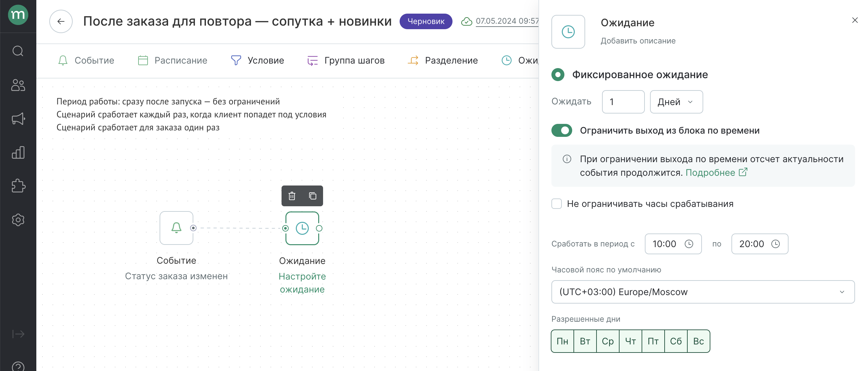
Task: Edit the Ожидать number field
Action: pyautogui.click(x=623, y=102)
